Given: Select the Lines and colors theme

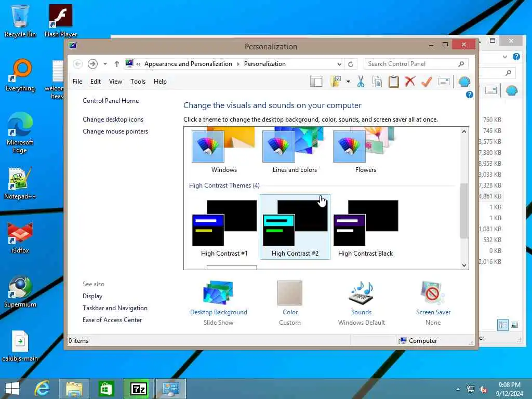Looking at the screenshot, I should (x=295, y=150).
